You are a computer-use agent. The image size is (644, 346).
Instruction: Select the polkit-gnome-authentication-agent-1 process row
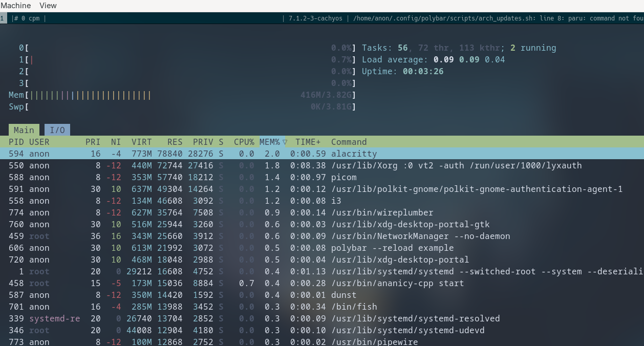coord(322,189)
